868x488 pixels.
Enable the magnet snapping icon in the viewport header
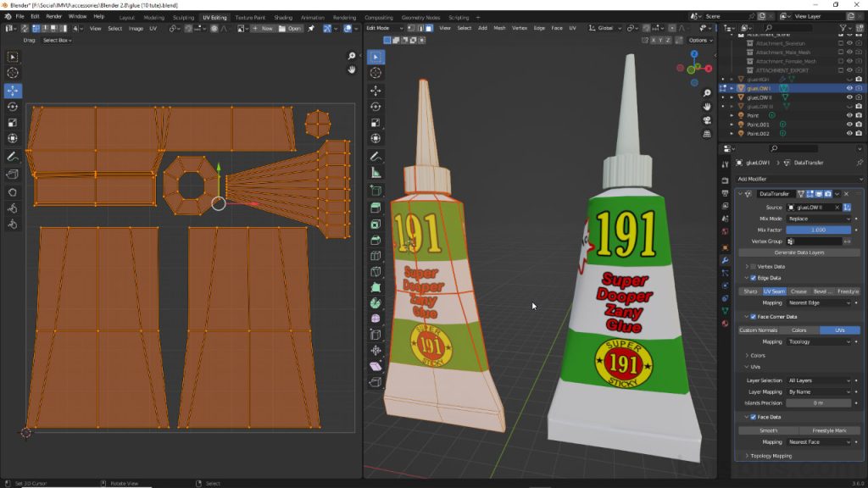point(645,28)
